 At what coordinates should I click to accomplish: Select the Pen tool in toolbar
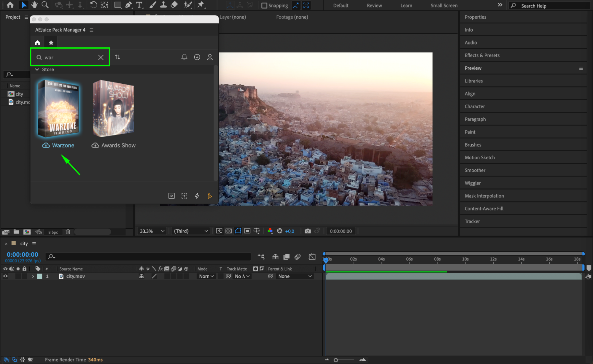pyautogui.click(x=128, y=5)
